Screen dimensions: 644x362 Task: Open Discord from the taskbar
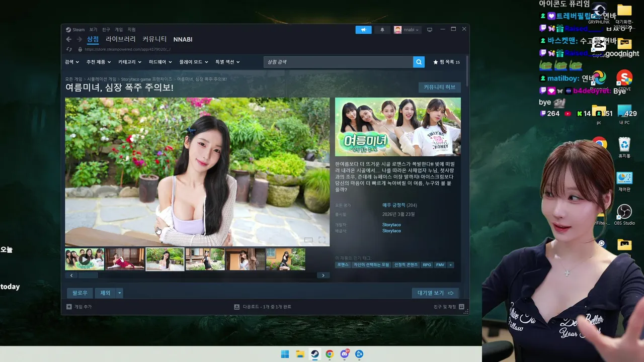(344, 354)
